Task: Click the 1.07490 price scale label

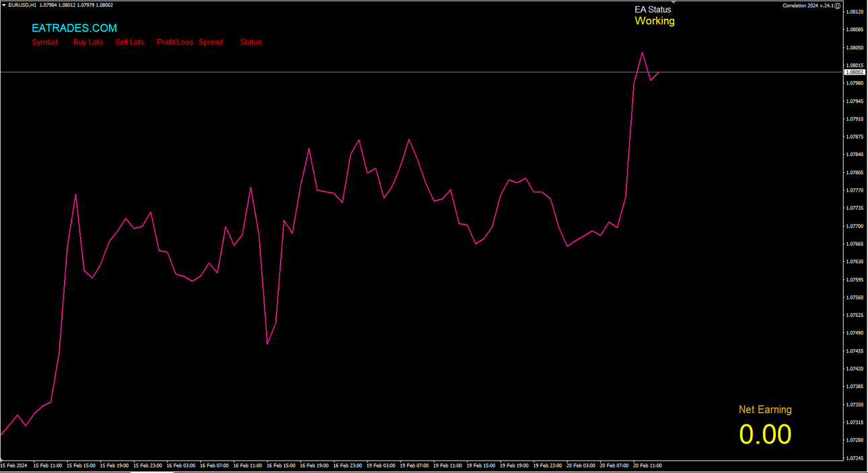Action: (x=855, y=333)
